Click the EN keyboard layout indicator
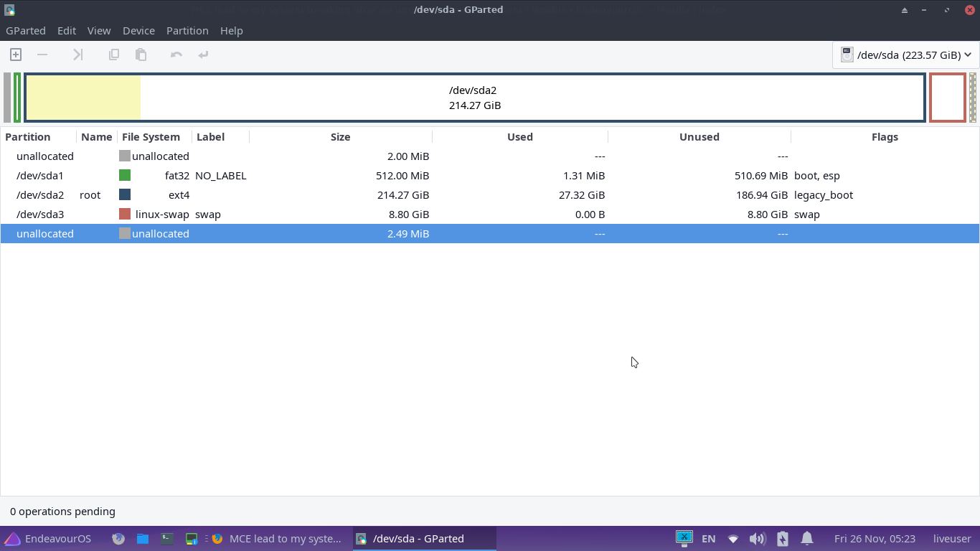Screen dimensions: 980x551 tap(708, 539)
